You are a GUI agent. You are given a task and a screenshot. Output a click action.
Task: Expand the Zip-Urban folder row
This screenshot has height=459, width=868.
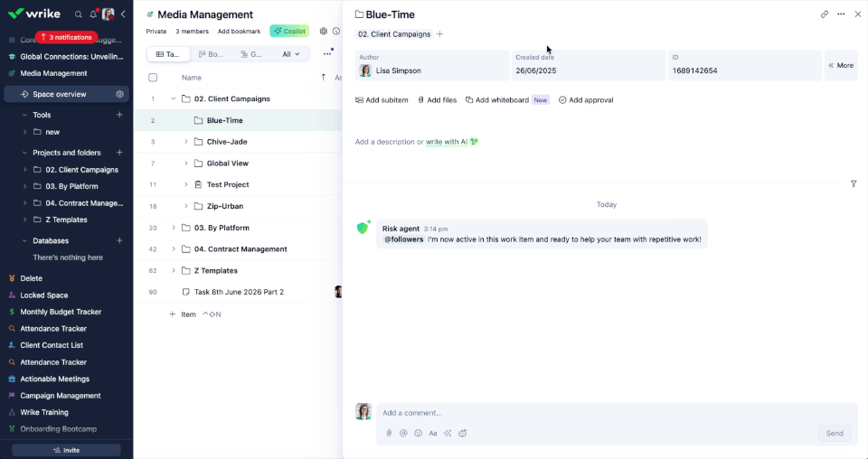[x=186, y=206]
